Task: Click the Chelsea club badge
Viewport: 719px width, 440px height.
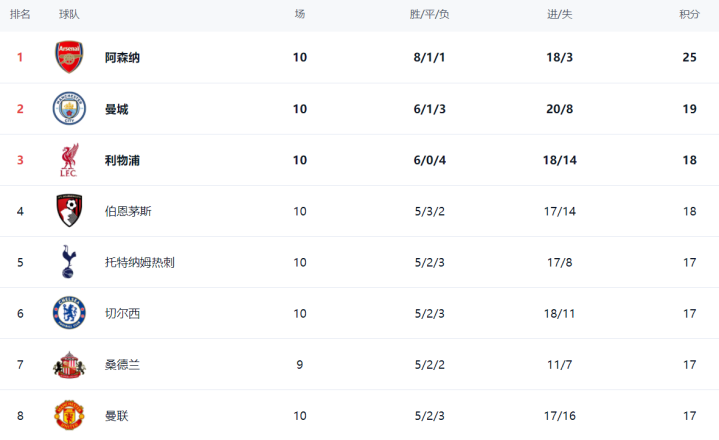Action: [x=69, y=313]
